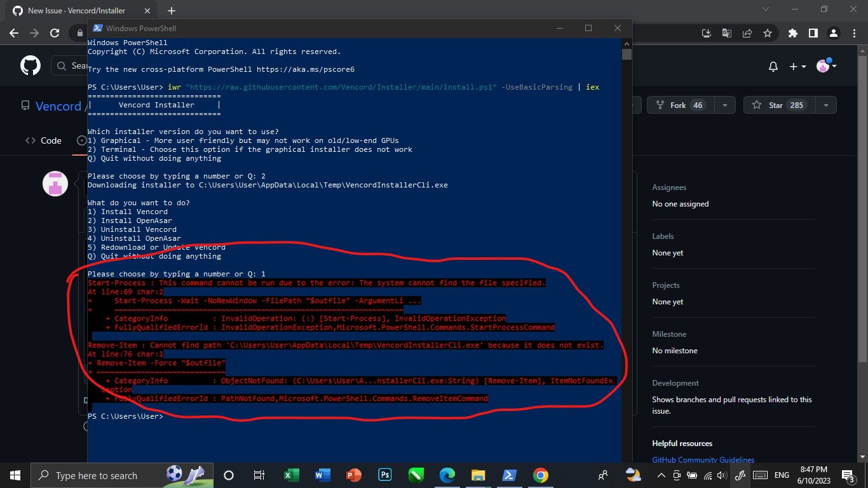
Task: Expand the Star count dropdown arrow
Action: 826,105
